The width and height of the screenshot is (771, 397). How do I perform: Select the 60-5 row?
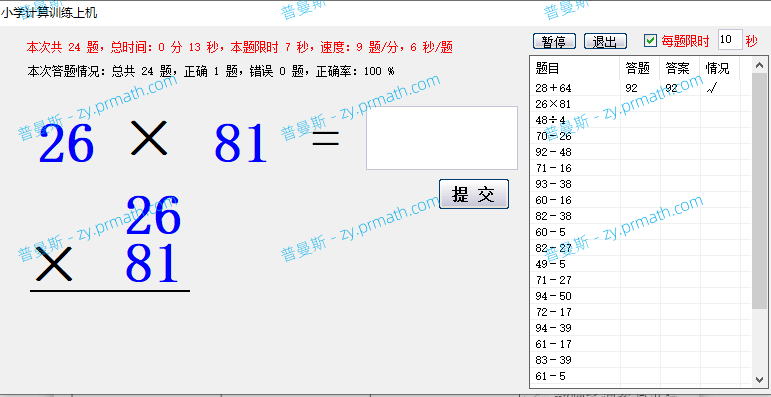click(x=641, y=232)
